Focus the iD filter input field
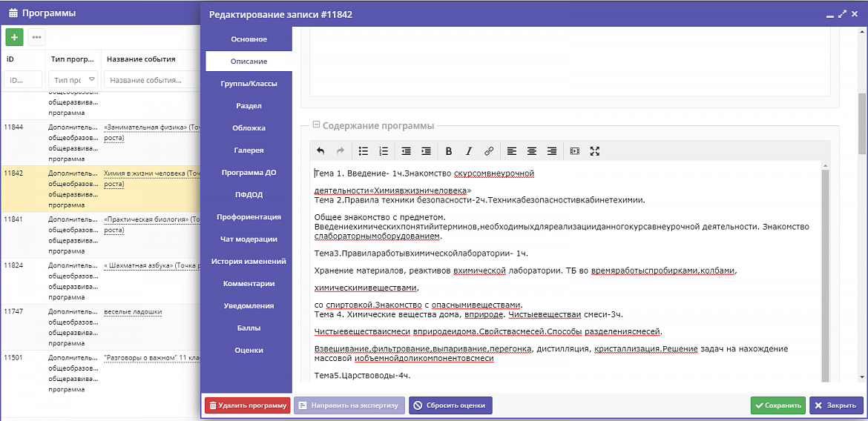 tap(23, 79)
